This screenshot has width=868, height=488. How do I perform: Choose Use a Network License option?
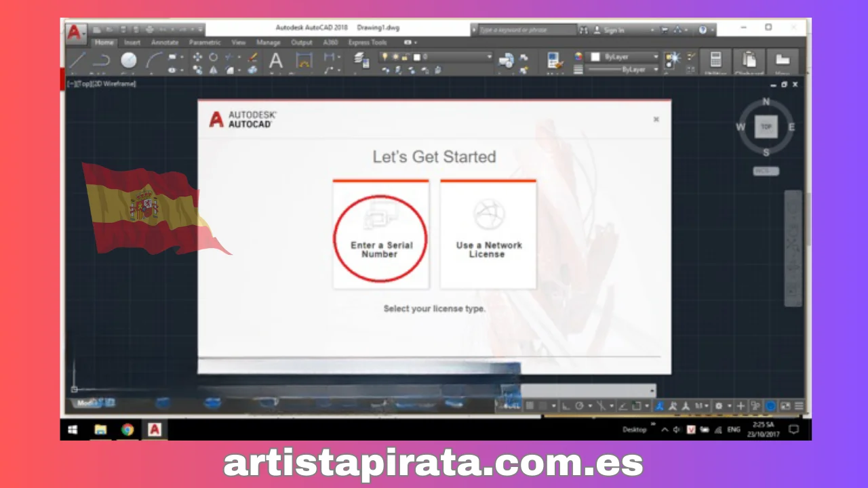tap(488, 235)
